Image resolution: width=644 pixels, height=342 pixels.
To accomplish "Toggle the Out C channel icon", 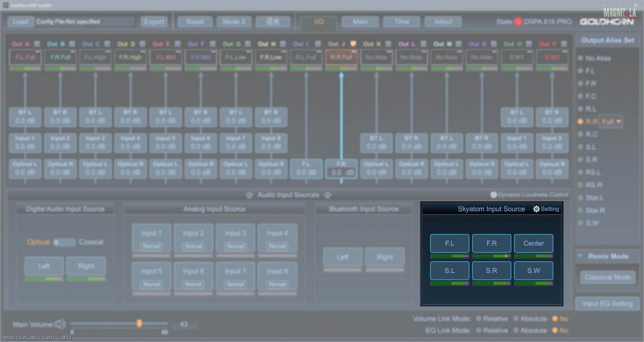I will (x=107, y=43).
